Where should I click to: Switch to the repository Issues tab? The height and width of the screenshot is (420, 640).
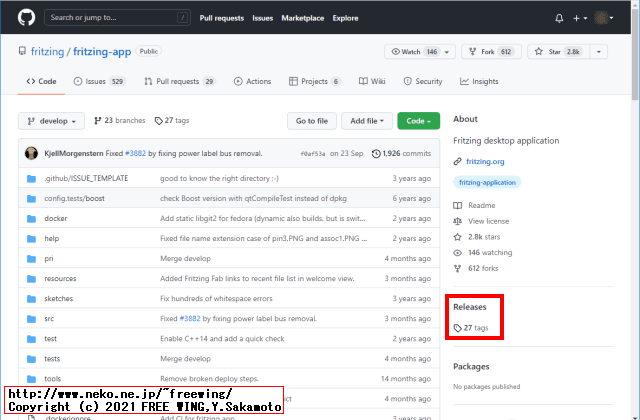coord(100,81)
